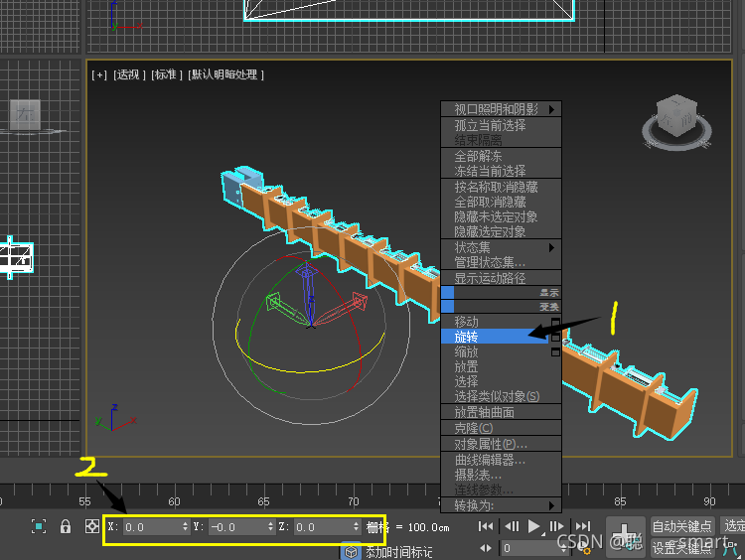Expand the 状态集 submenu arrow
The height and width of the screenshot is (560, 745).
[x=551, y=247]
